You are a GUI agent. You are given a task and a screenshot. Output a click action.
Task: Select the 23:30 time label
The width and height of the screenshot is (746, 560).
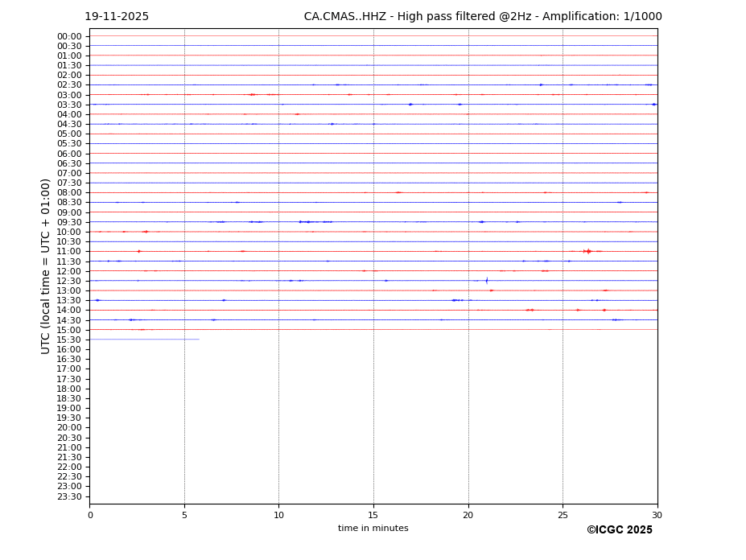(x=69, y=496)
